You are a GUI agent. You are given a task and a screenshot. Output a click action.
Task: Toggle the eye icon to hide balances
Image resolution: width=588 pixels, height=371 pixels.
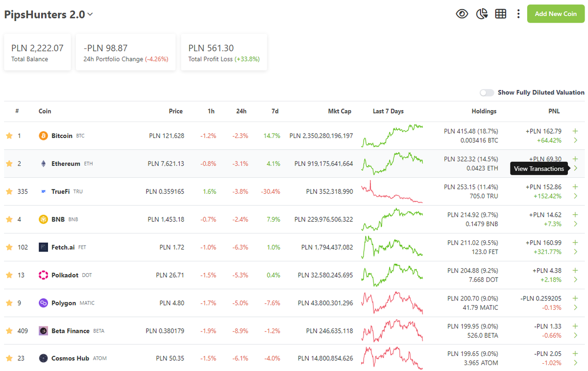[462, 14]
